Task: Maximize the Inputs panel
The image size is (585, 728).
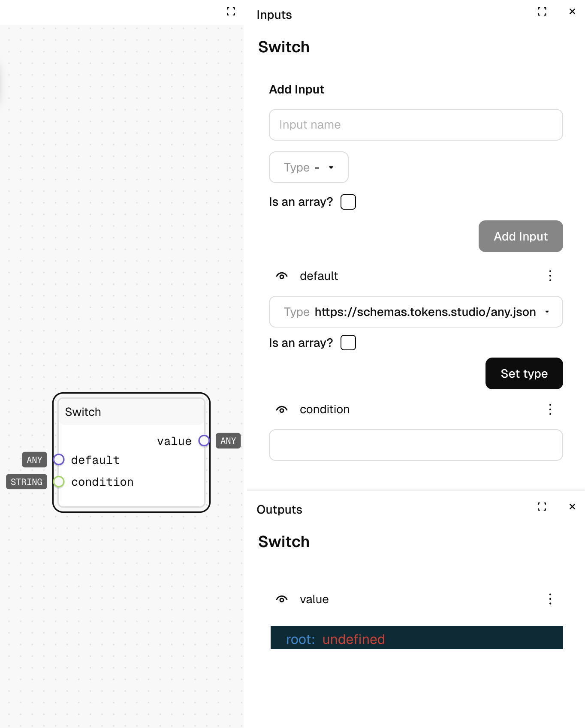Action: point(542,12)
